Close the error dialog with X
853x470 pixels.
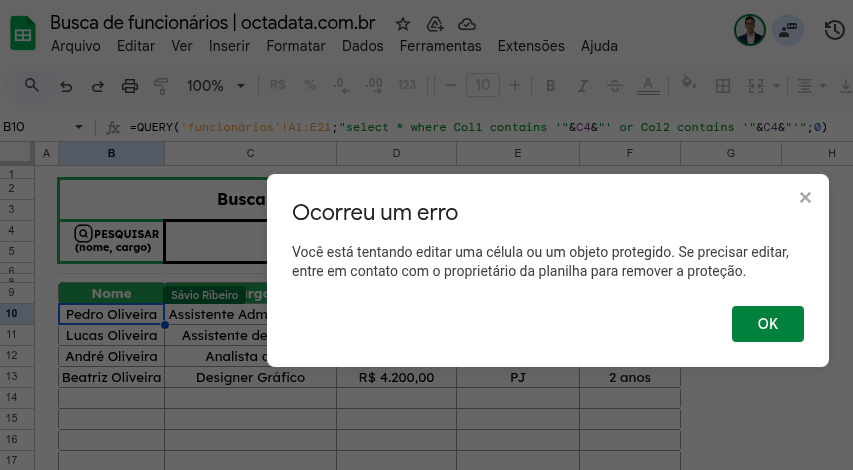805,197
